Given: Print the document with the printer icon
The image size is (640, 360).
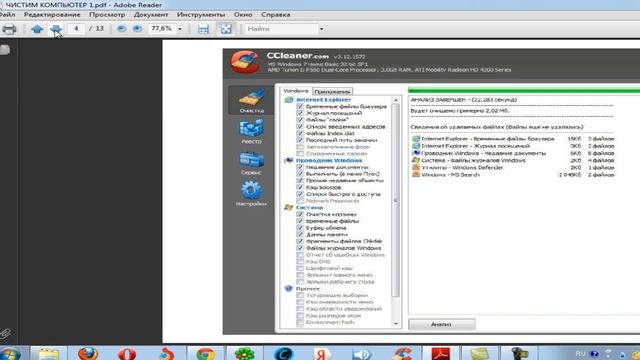Looking at the screenshot, I should [9, 29].
